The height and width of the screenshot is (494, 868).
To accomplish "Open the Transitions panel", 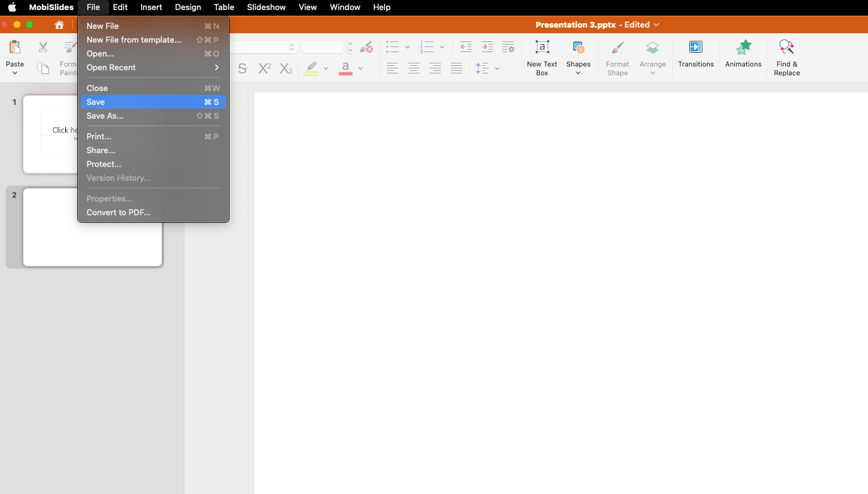I will (x=696, y=54).
